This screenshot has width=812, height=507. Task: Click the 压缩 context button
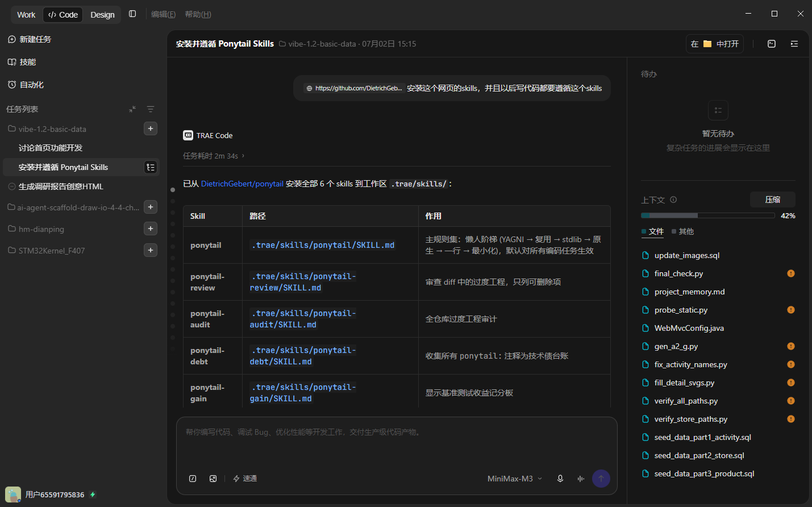click(x=773, y=200)
